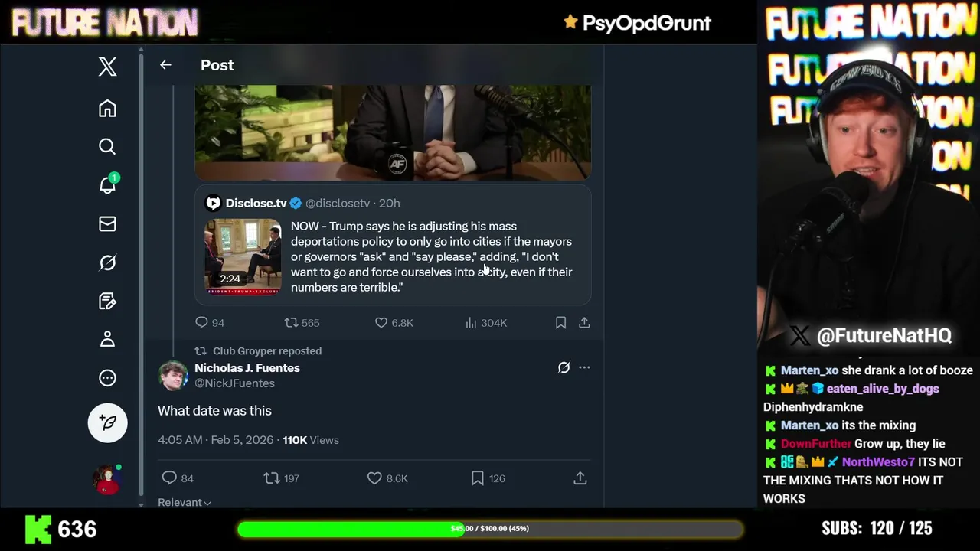Expand the Relevant replies sort dropdown

tap(185, 502)
